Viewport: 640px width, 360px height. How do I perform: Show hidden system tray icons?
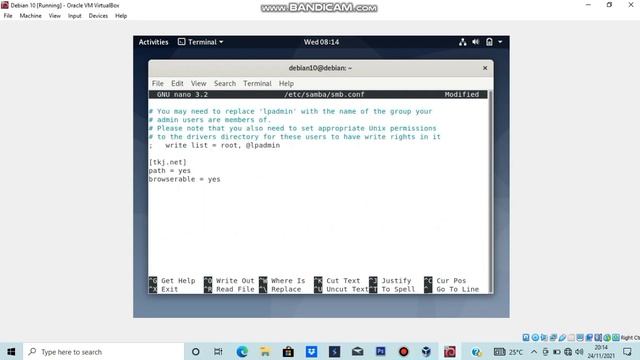(x=534, y=351)
